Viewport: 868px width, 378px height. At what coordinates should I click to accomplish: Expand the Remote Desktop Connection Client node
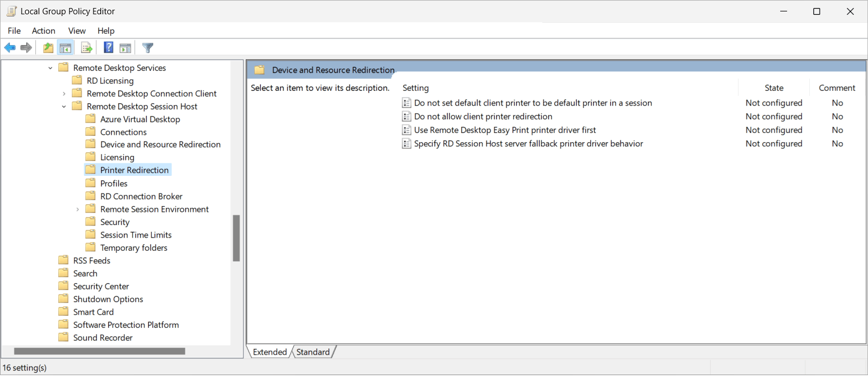(64, 93)
